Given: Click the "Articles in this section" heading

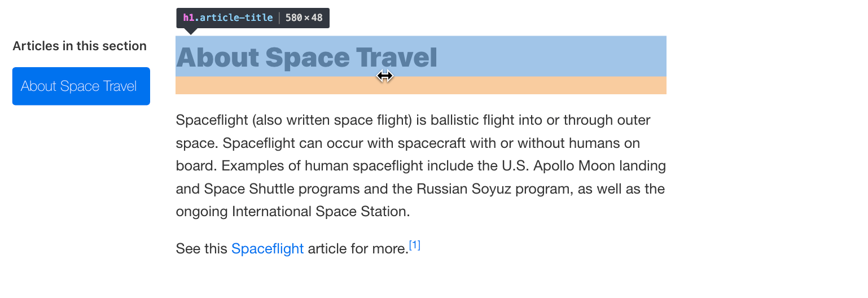Looking at the screenshot, I should [80, 46].
